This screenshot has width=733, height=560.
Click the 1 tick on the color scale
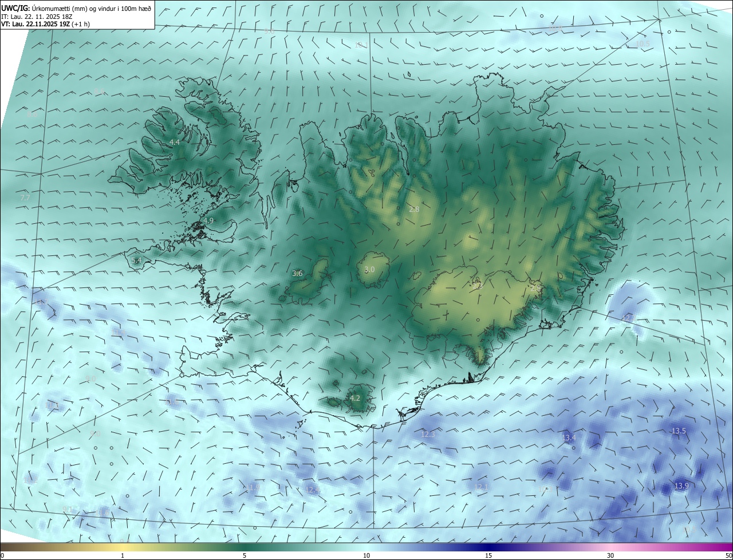(123, 555)
